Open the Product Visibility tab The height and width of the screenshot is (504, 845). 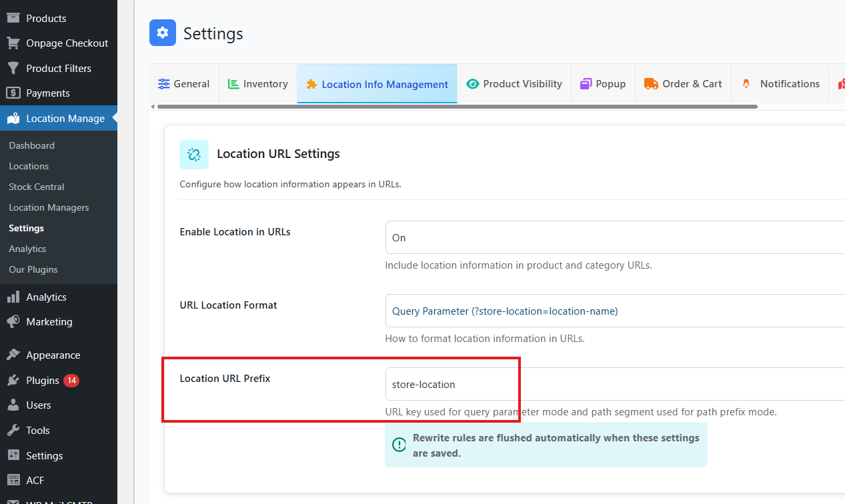point(514,84)
